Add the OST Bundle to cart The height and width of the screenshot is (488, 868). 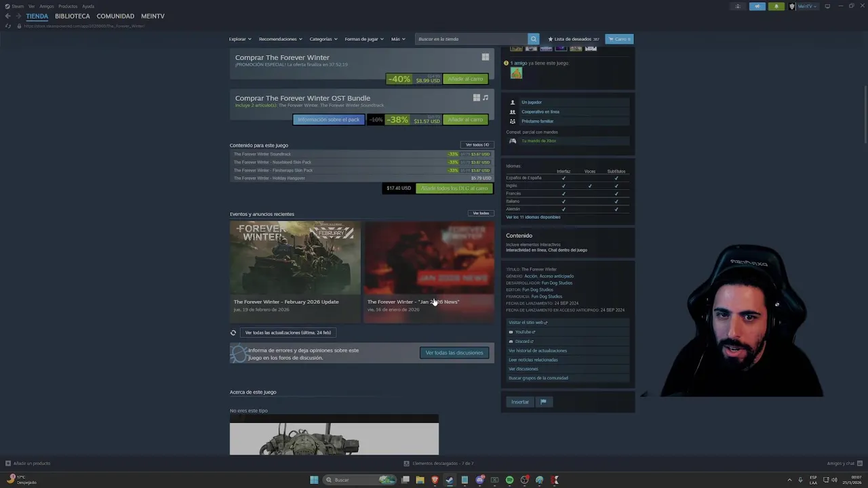465,119
